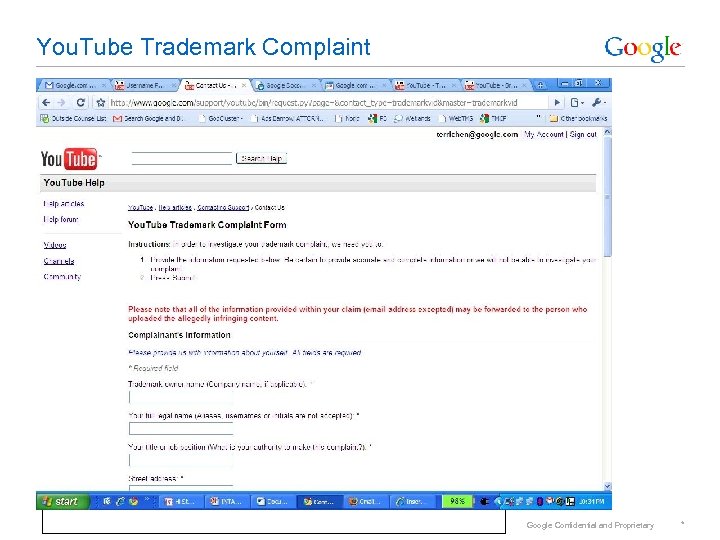720x540 pixels.
Task: Click the 'Contacting Support' breadcrumb link
Action: (223, 208)
